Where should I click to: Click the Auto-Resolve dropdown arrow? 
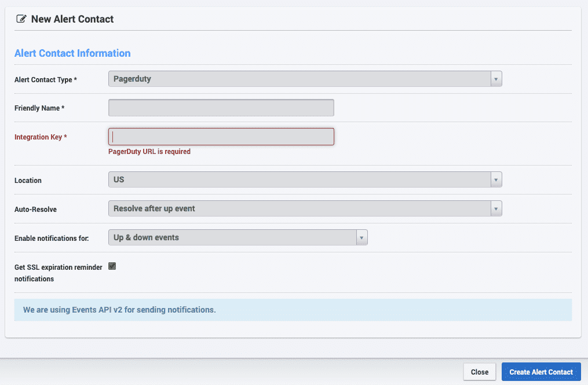pos(496,208)
